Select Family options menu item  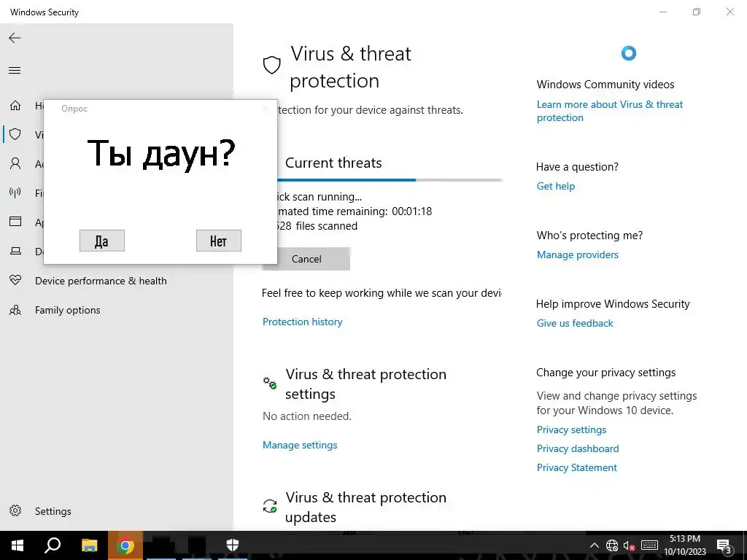[117, 310]
